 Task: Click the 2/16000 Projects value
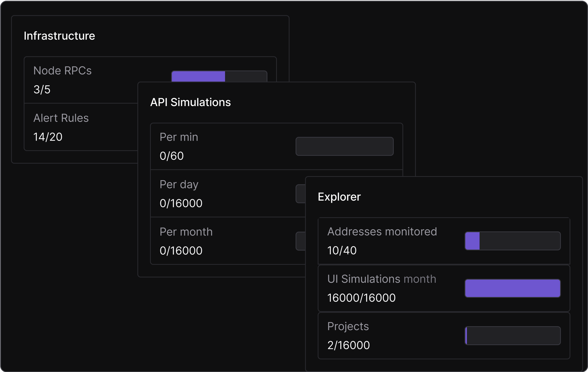coord(348,345)
